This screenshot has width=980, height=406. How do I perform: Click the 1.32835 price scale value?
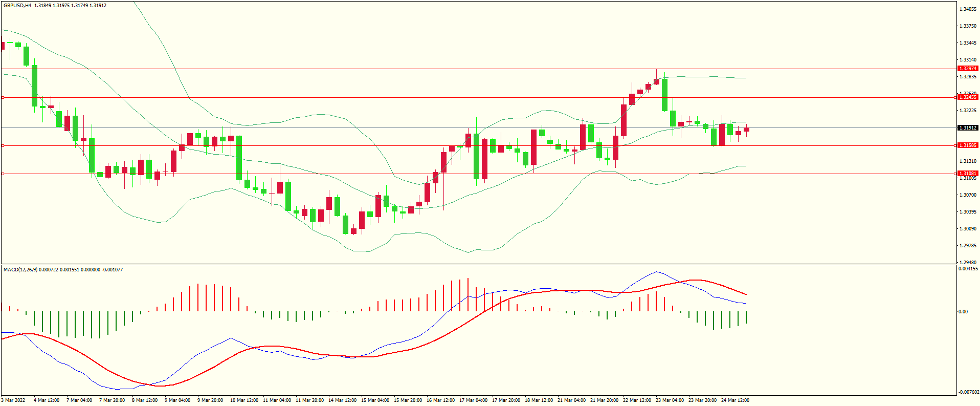pos(968,77)
